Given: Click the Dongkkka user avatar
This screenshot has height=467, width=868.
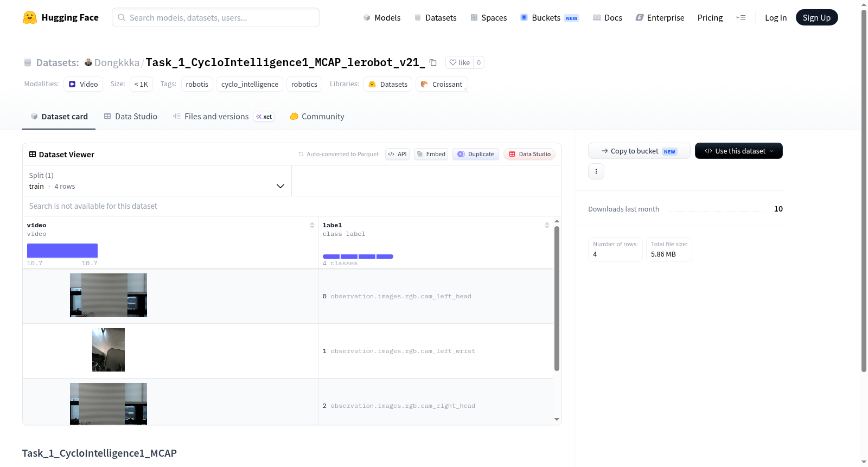Looking at the screenshot, I should [88, 62].
